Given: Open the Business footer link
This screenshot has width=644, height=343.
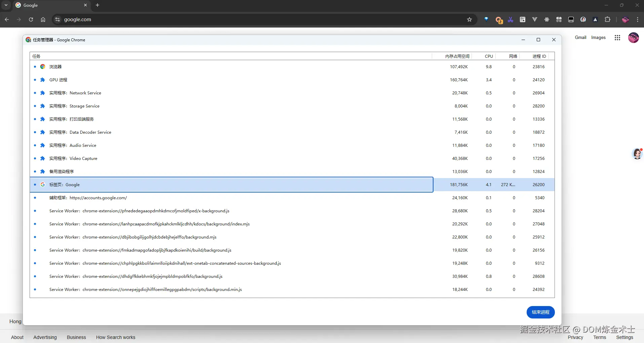Looking at the screenshot, I should [76, 337].
